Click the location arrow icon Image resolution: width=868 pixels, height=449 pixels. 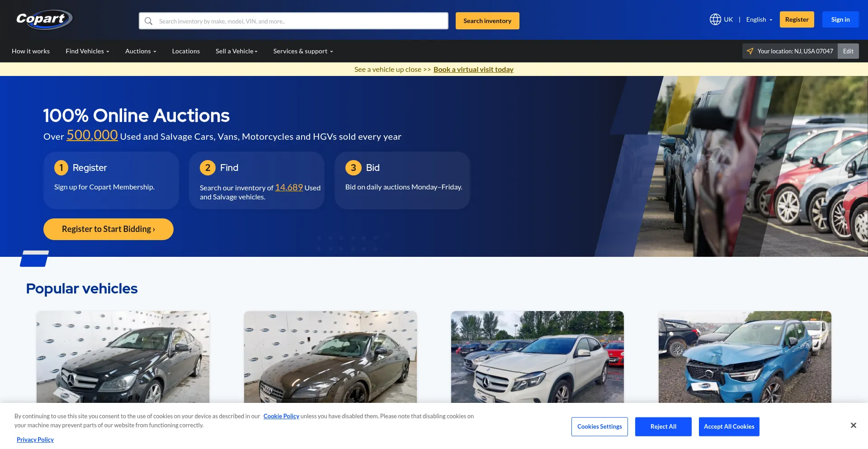click(750, 51)
